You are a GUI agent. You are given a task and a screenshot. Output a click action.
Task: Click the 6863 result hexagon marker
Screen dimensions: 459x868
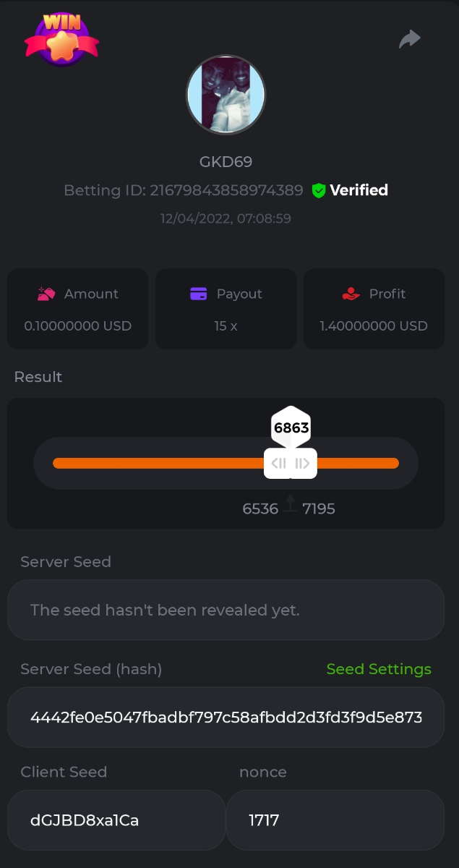click(x=291, y=427)
